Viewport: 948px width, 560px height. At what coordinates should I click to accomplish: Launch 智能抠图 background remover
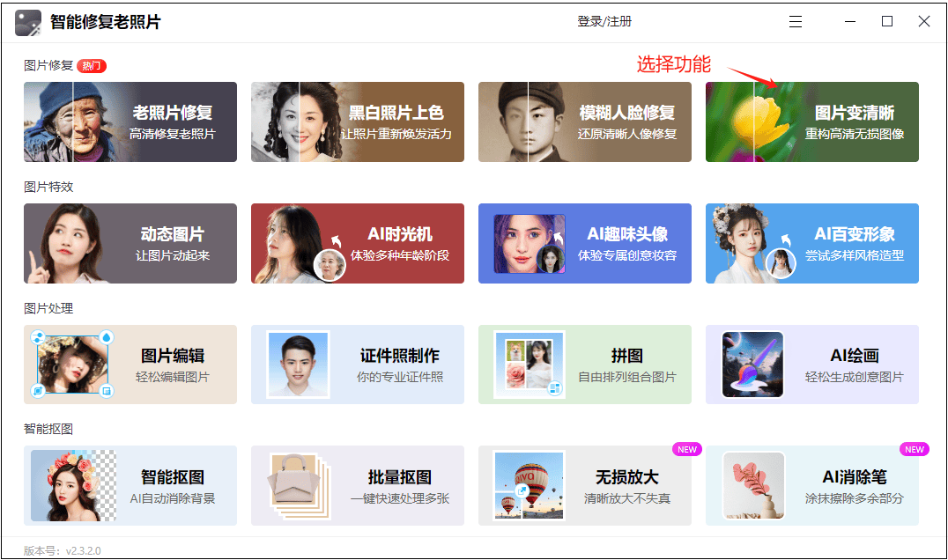pyautogui.click(x=130, y=486)
